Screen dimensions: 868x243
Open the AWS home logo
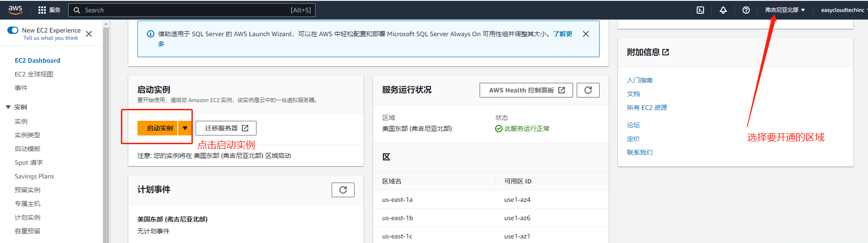click(15, 10)
